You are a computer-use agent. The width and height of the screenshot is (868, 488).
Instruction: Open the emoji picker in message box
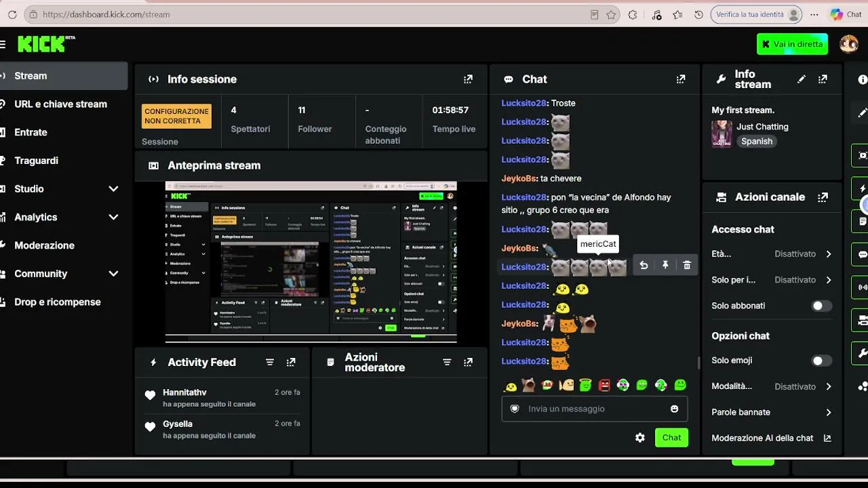click(x=674, y=409)
